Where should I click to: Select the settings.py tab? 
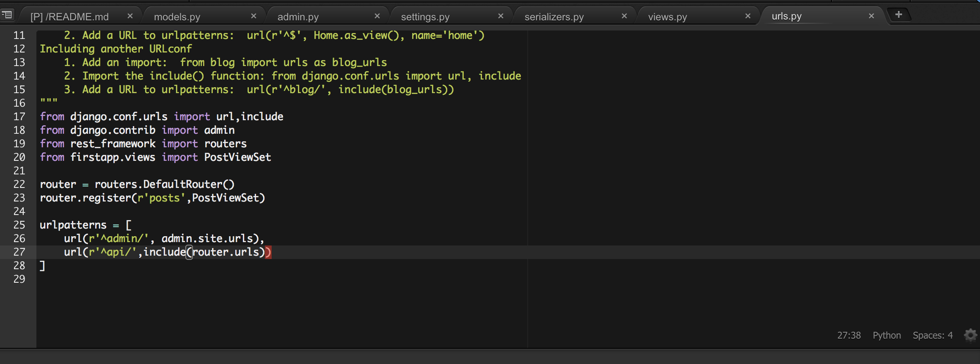coord(425,17)
